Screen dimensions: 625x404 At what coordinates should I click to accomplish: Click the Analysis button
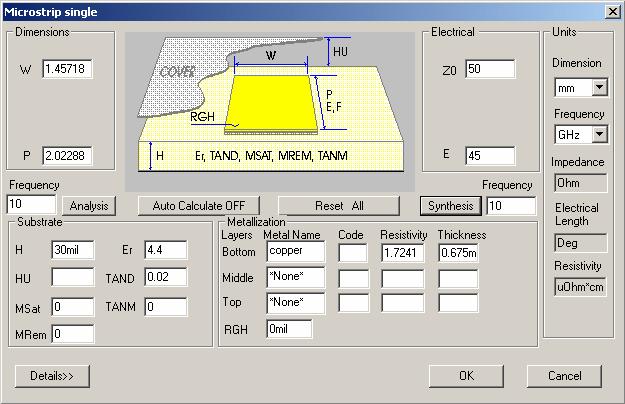(89, 206)
